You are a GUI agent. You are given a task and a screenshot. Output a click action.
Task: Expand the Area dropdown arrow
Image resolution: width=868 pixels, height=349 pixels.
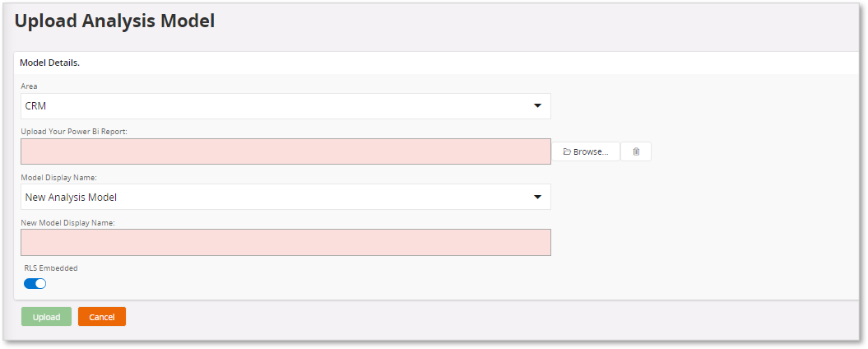pos(537,106)
